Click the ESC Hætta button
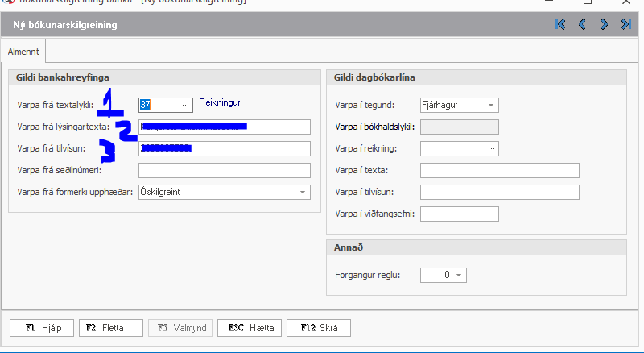The image size is (644, 353). pyautogui.click(x=250, y=328)
